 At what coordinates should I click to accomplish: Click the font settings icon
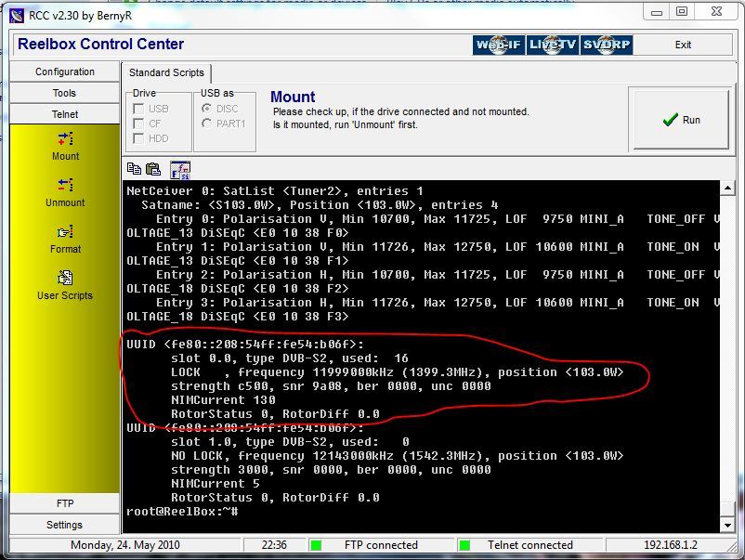180,170
